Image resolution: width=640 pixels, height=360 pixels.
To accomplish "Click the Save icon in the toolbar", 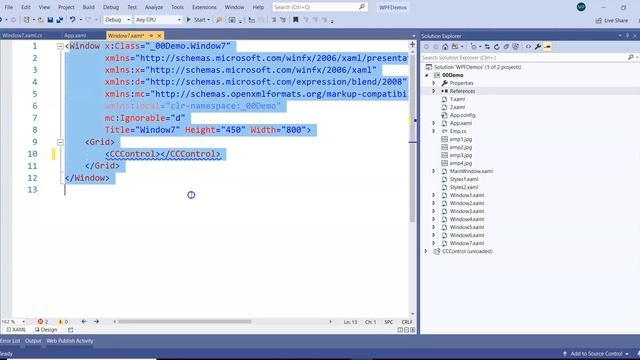I will 50,20.
